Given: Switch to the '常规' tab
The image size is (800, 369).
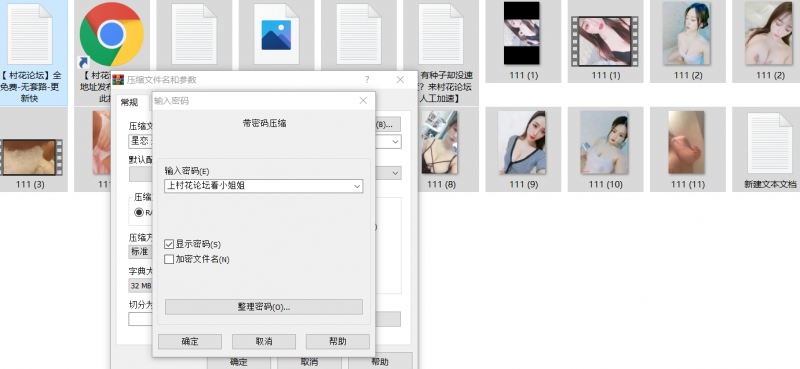Looking at the screenshot, I should coord(130,102).
